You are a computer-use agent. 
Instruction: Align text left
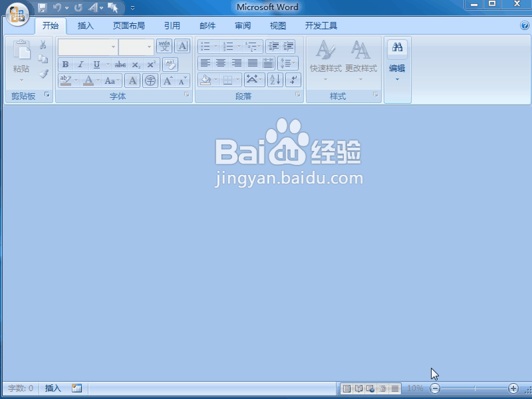click(x=205, y=63)
